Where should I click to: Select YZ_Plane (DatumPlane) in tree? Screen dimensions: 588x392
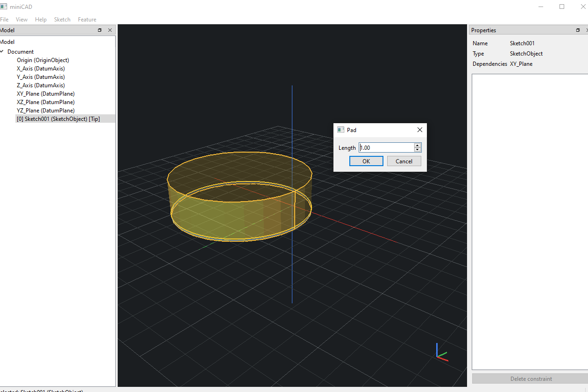point(46,111)
